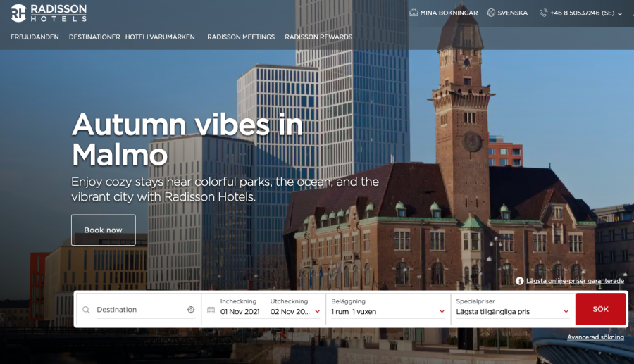This screenshot has height=364, width=634.
Task: Click the info icon for price guarantee
Action: [x=520, y=281]
